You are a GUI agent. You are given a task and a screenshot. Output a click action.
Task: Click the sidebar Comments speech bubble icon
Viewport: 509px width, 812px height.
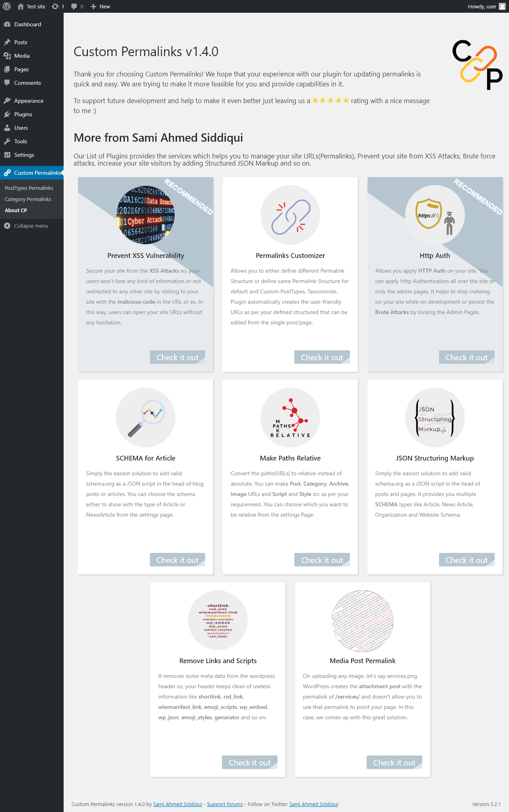pyautogui.click(x=7, y=83)
